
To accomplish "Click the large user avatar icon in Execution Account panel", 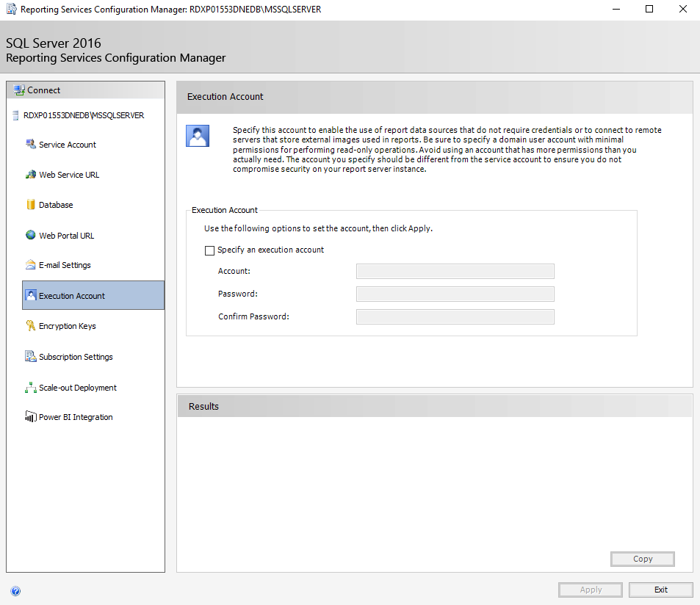I will pos(198,136).
